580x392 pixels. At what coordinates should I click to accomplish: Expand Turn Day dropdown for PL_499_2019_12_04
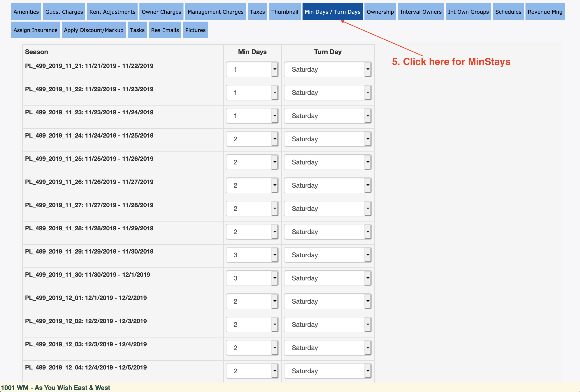click(x=327, y=371)
